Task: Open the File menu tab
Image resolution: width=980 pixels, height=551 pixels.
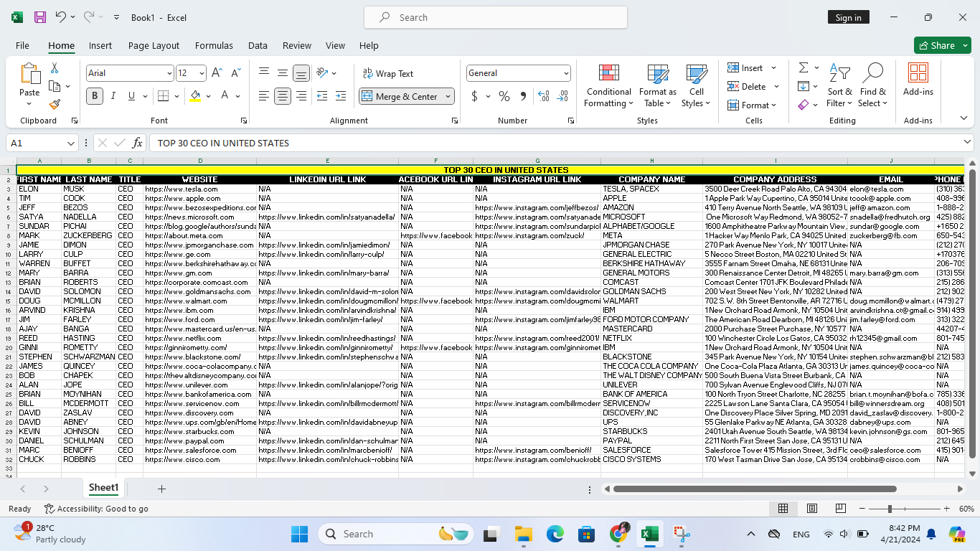Action: (x=22, y=45)
